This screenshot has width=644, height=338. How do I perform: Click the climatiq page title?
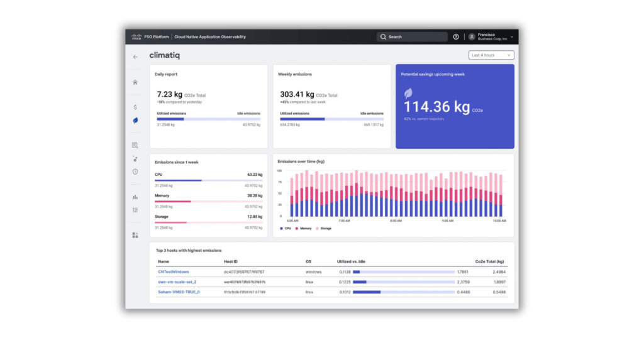click(x=164, y=55)
